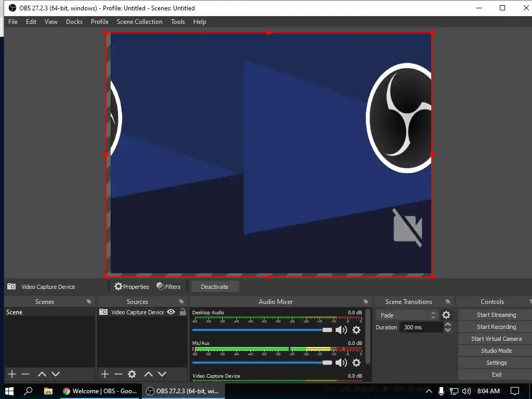Click the 8:04 AM taskbar clock

488,391
